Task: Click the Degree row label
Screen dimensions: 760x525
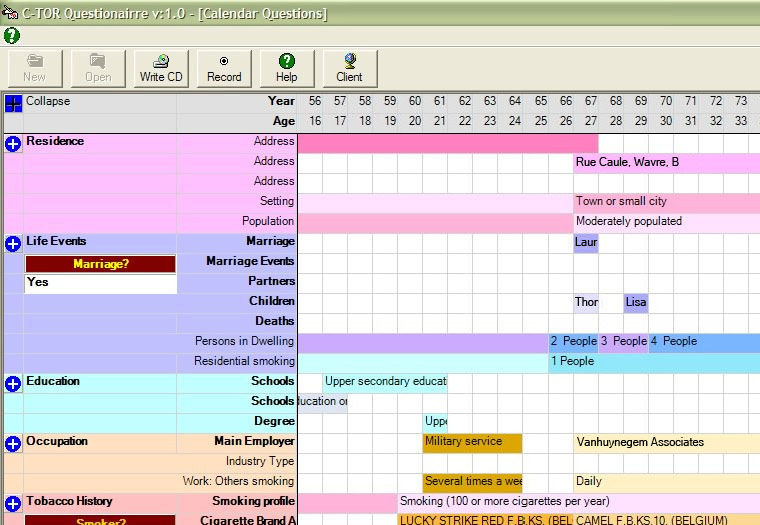Action: click(274, 422)
